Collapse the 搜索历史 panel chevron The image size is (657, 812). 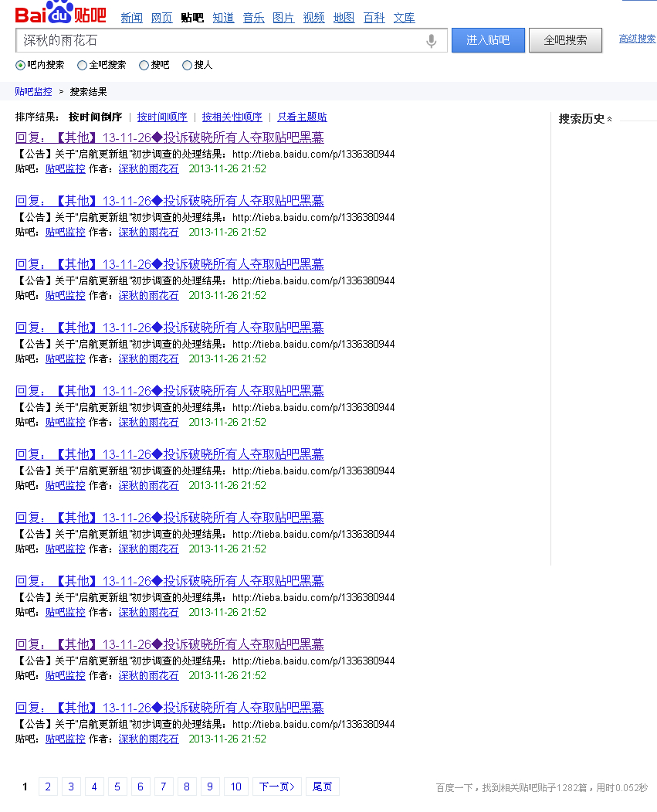pyautogui.click(x=609, y=119)
